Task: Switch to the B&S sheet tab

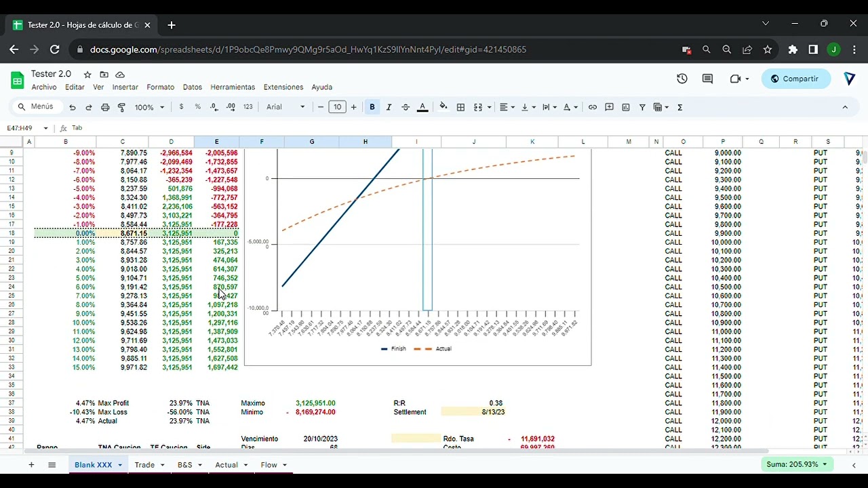Action: click(x=185, y=465)
